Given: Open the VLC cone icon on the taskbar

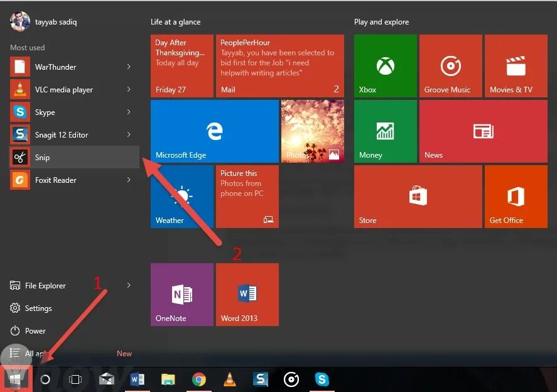Looking at the screenshot, I should pyautogui.click(x=230, y=379).
